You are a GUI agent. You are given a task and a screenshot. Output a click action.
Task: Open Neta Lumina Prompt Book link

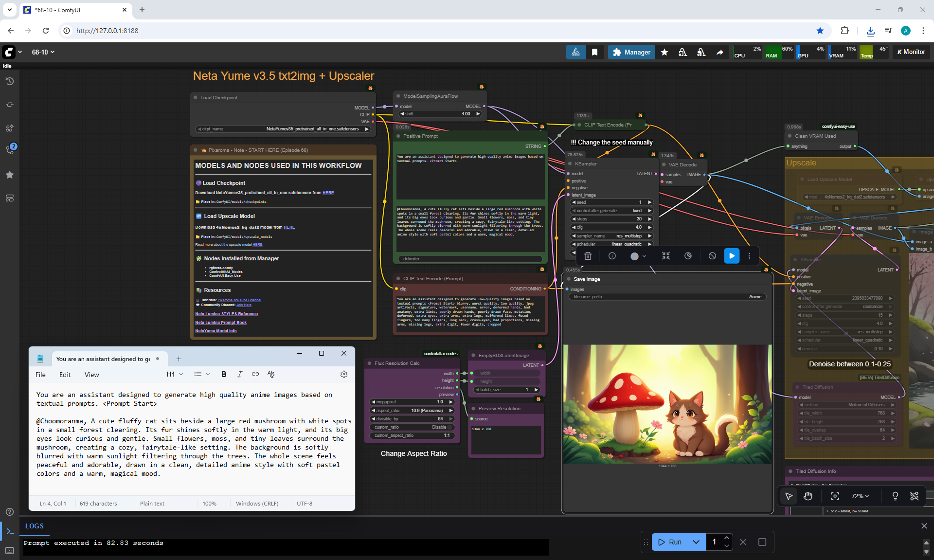[221, 323]
